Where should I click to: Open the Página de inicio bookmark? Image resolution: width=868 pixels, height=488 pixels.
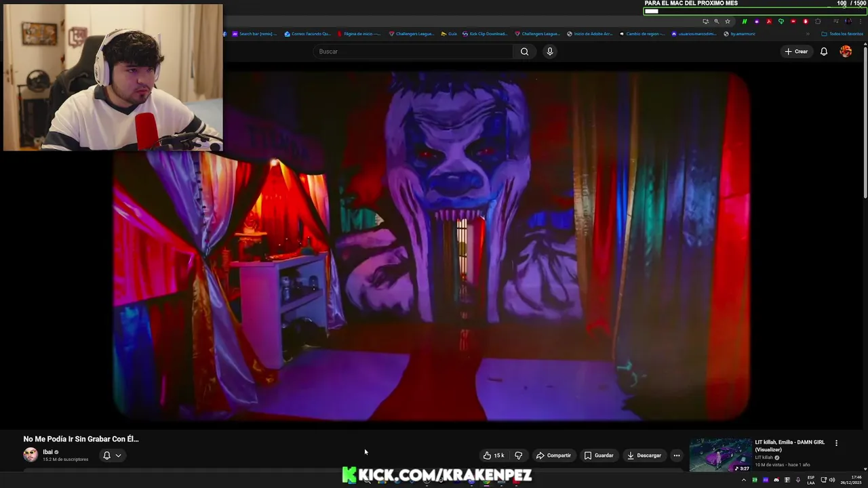click(x=359, y=34)
